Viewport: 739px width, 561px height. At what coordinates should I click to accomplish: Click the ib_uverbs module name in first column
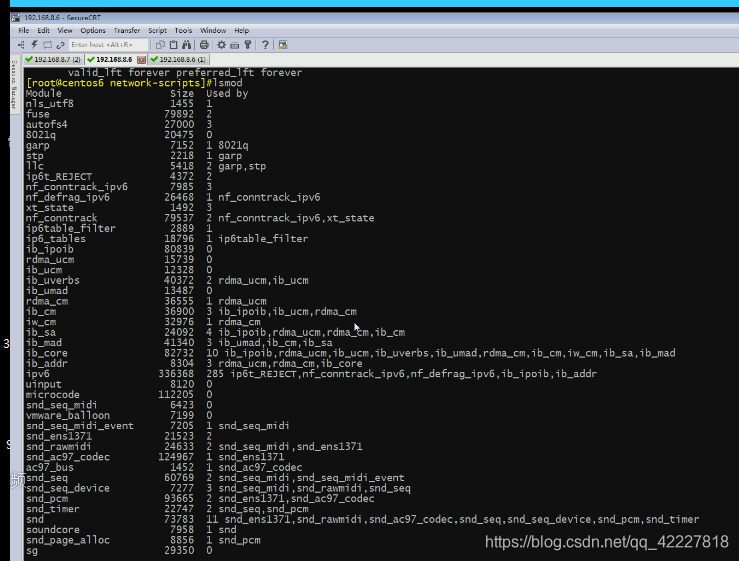[x=53, y=280]
